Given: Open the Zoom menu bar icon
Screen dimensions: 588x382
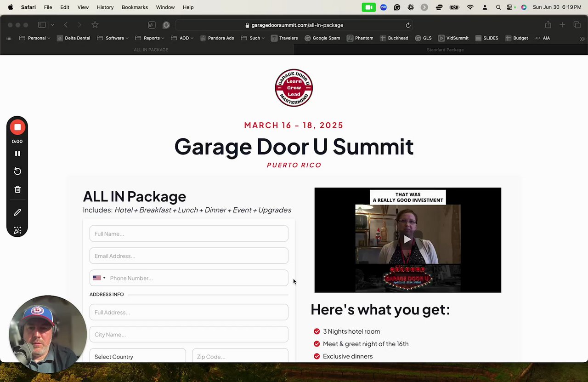Looking at the screenshot, I should tap(384, 7).
